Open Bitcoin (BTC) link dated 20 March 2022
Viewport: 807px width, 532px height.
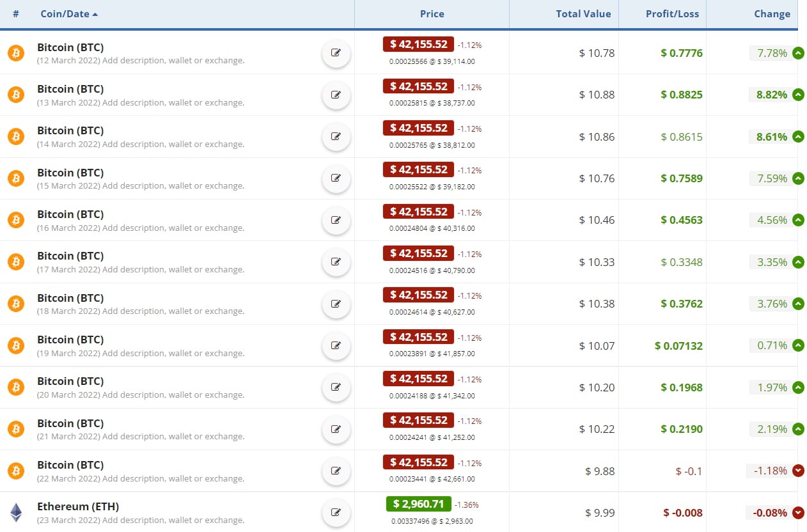(70, 381)
